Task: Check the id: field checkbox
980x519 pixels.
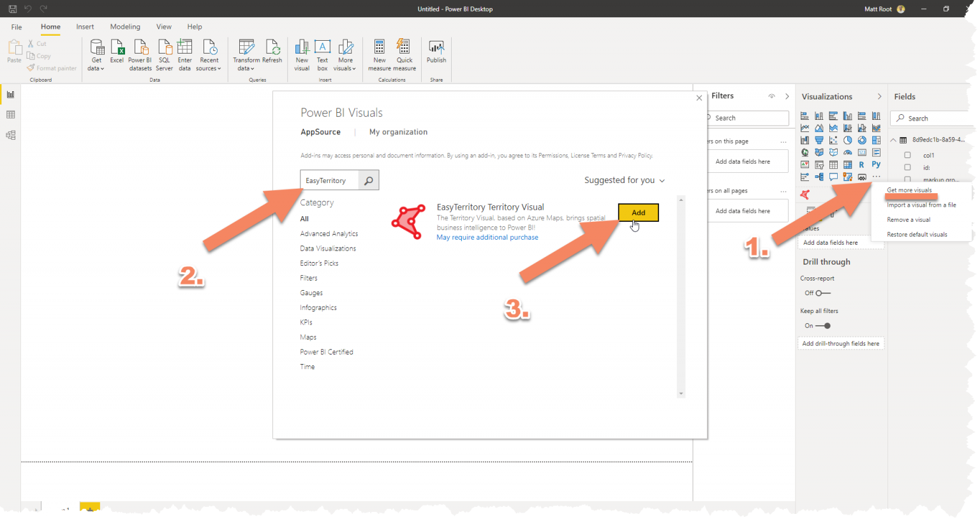Action: pyautogui.click(x=908, y=168)
